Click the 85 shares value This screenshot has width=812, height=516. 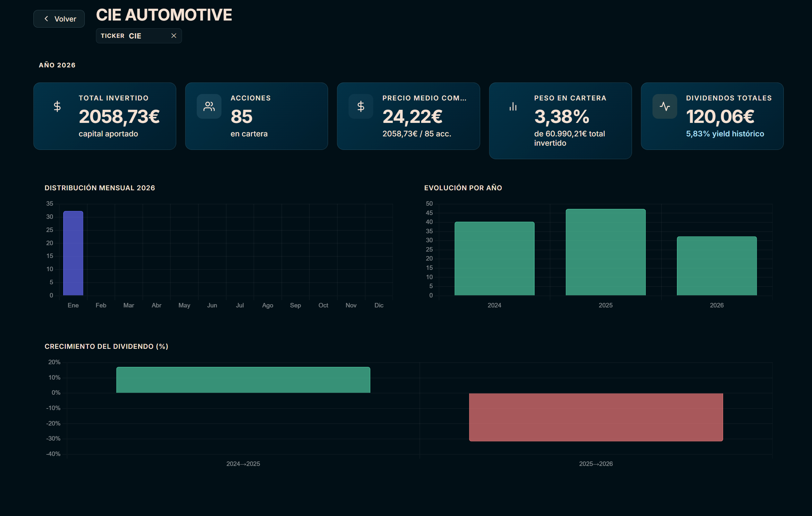coord(241,117)
